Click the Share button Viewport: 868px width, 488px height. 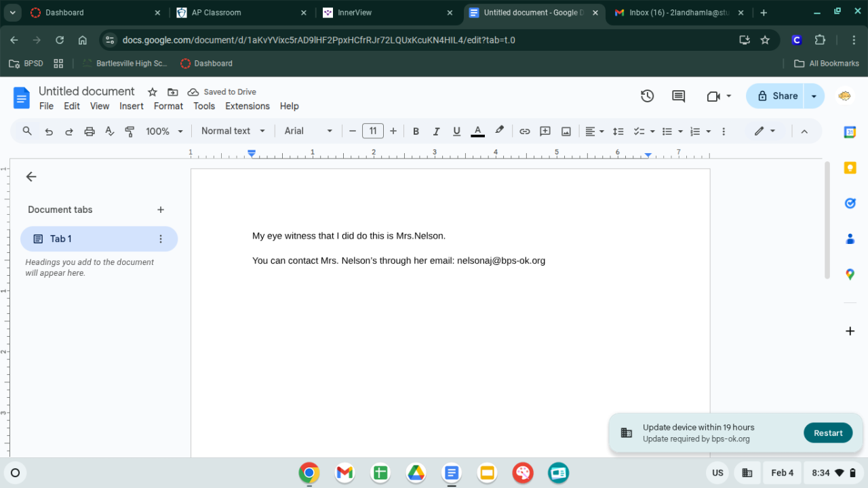[x=775, y=96]
